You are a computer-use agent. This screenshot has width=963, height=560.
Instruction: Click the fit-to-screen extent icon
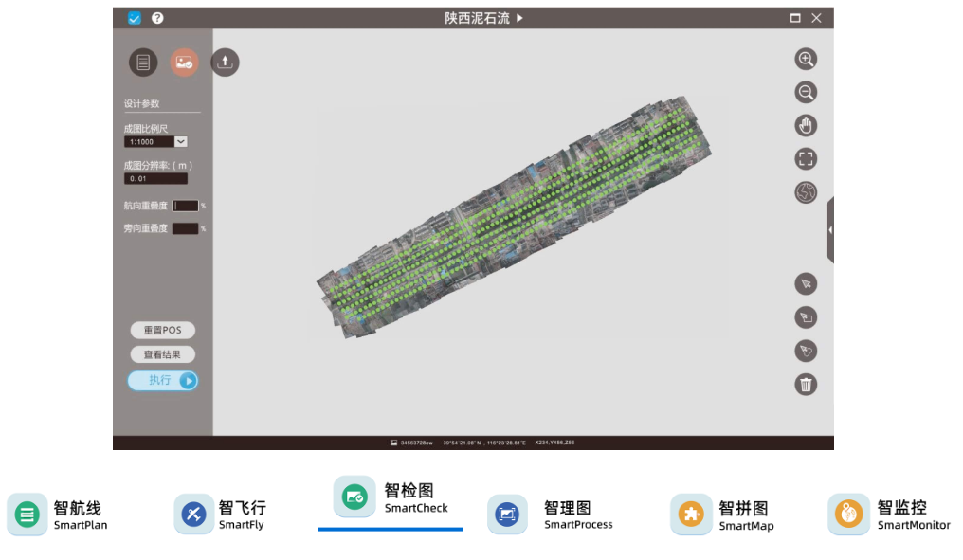point(806,159)
